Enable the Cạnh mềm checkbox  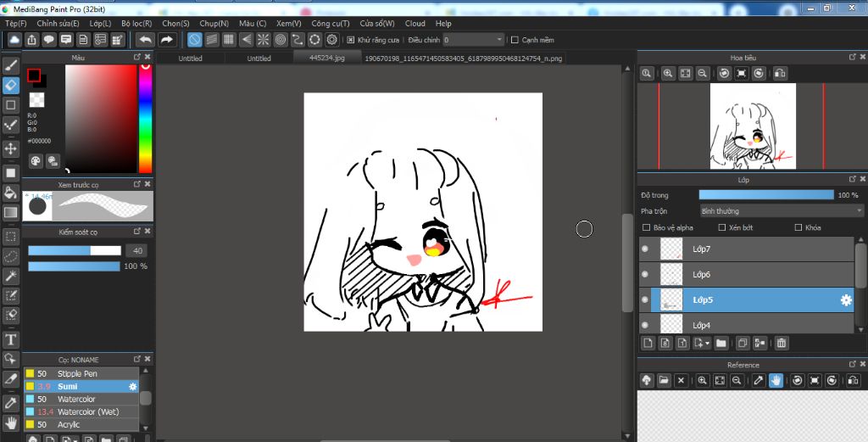tap(515, 40)
